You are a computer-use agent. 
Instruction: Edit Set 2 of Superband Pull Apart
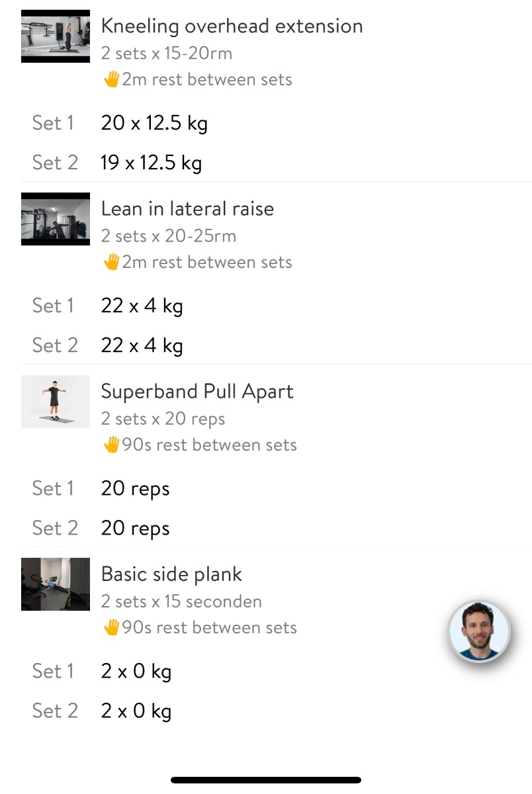tap(135, 528)
